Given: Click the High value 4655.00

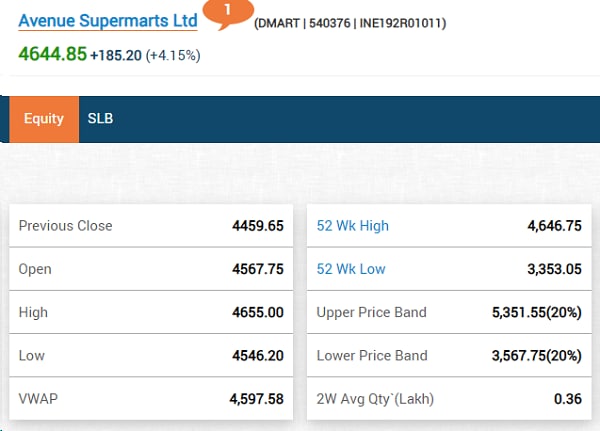Looking at the screenshot, I should coord(257,312).
